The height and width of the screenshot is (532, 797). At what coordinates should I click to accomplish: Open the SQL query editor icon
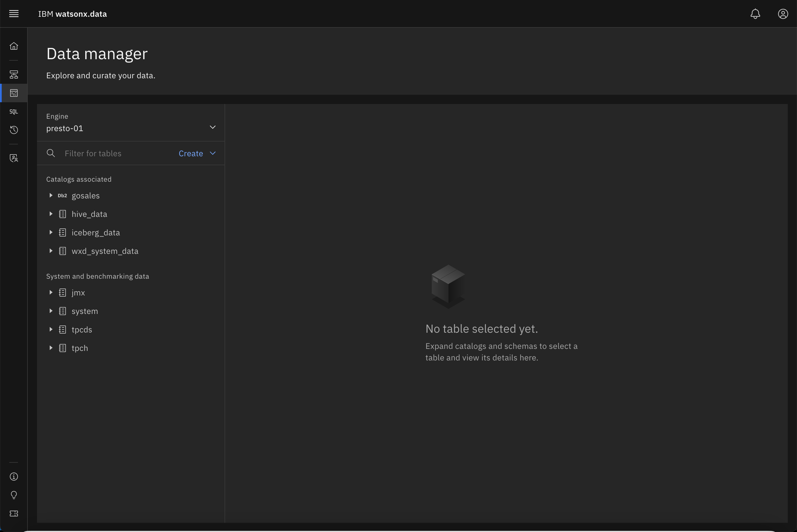14,111
